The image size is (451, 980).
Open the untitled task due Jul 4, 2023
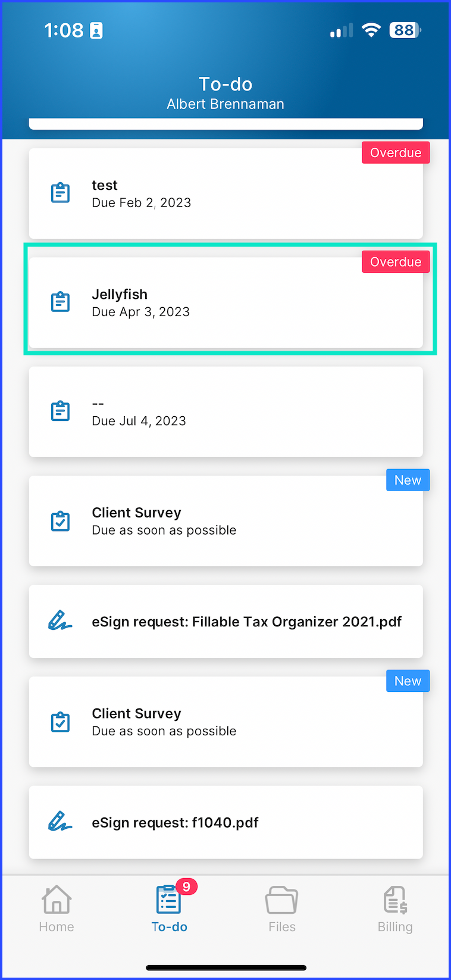coord(226,412)
